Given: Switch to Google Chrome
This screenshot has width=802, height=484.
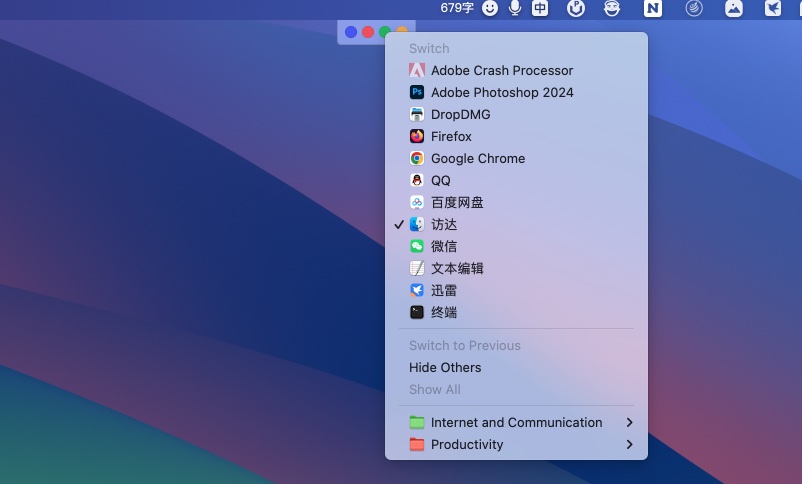Looking at the screenshot, I should tap(516, 158).
